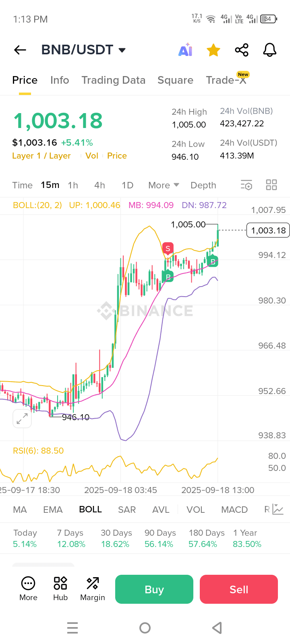Image resolution: width=290 pixels, height=644 pixels.
Task: Switch to the Price tab
Action: (x=25, y=80)
